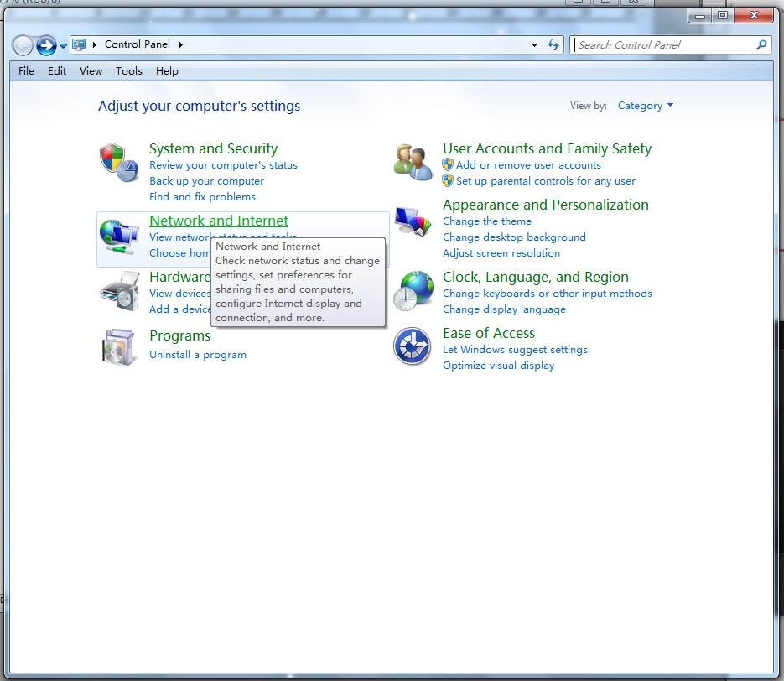
Task: Click Set up parental controls link
Action: point(546,181)
